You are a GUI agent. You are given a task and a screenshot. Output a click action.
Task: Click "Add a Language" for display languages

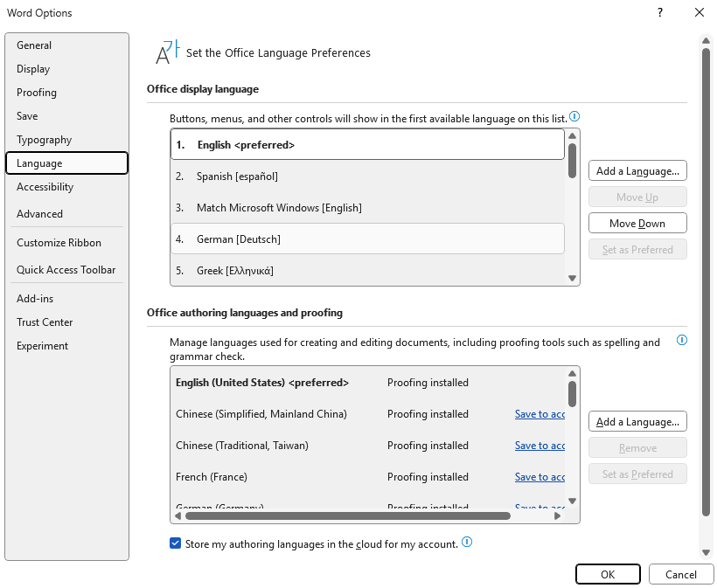coord(637,170)
